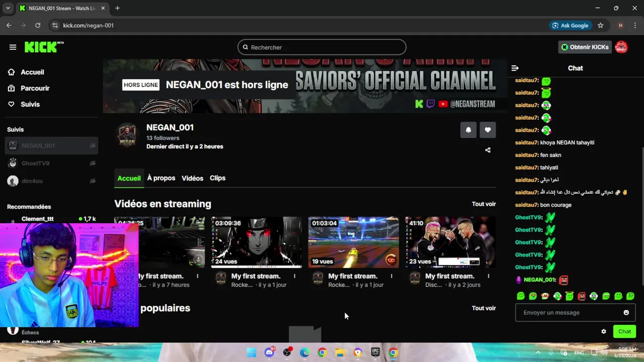The width and height of the screenshot is (644, 362).
Task: Insert the red-cap quick emote
Action: tap(545, 296)
